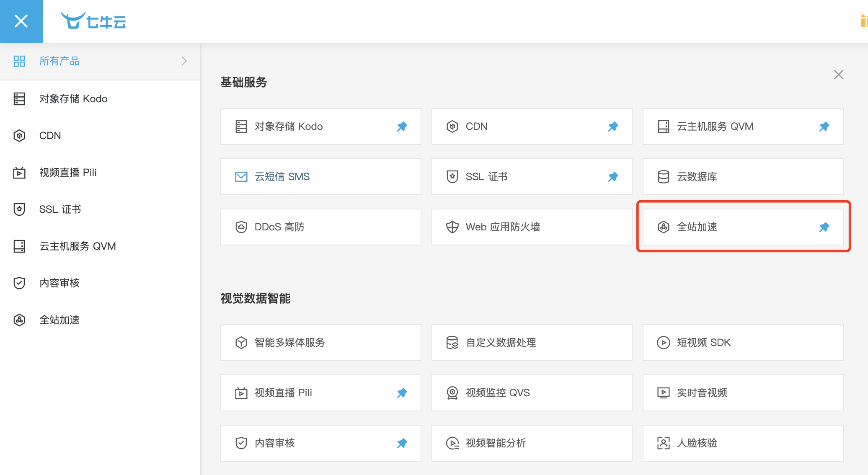The width and height of the screenshot is (868, 475).
Task: Click the 人脸核验 face scan icon
Action: (664, 443)
